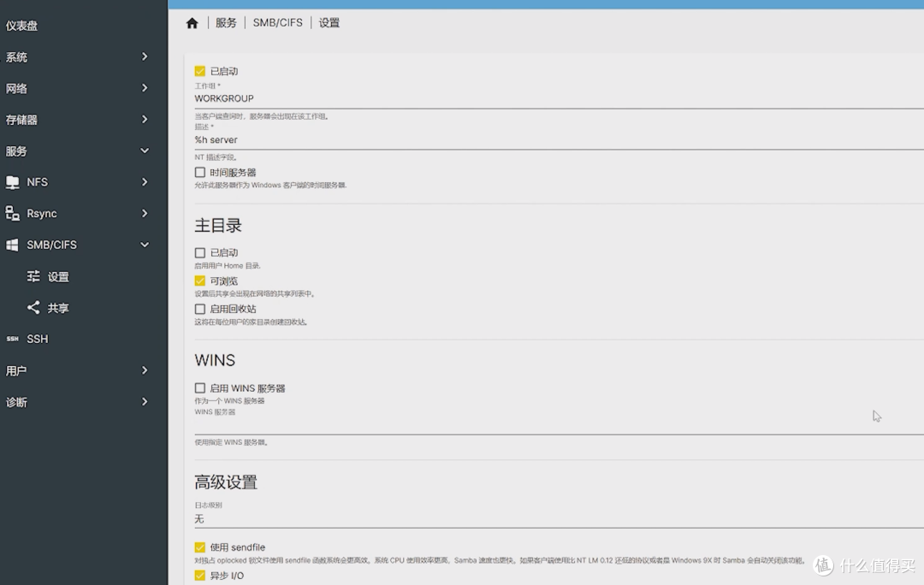
Task: Click the 服务 breadcrumb link
Action: [x=226, y=23]
